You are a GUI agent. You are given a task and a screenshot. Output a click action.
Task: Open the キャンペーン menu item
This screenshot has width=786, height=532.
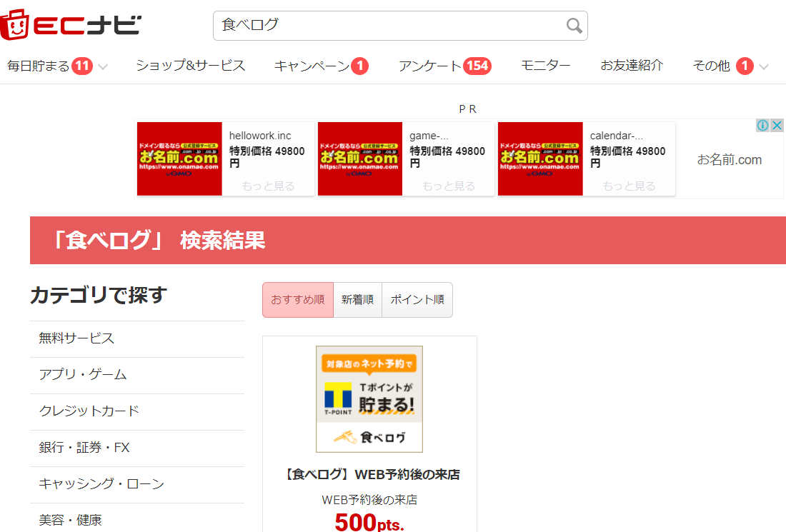312,66
